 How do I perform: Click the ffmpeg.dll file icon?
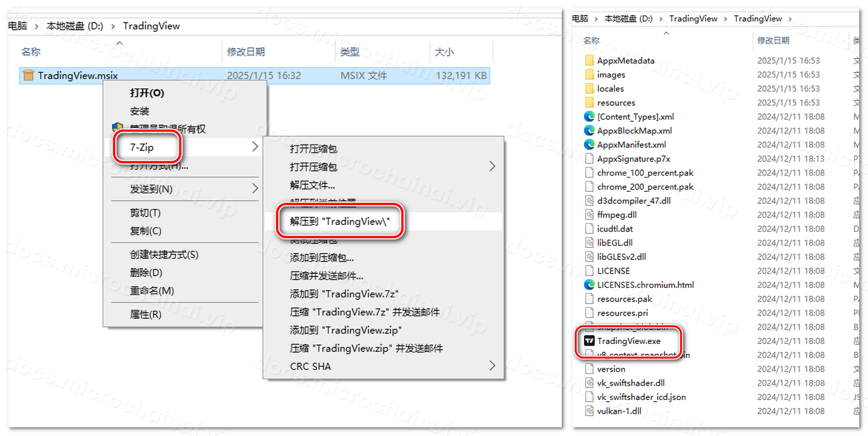pos(589,215)
